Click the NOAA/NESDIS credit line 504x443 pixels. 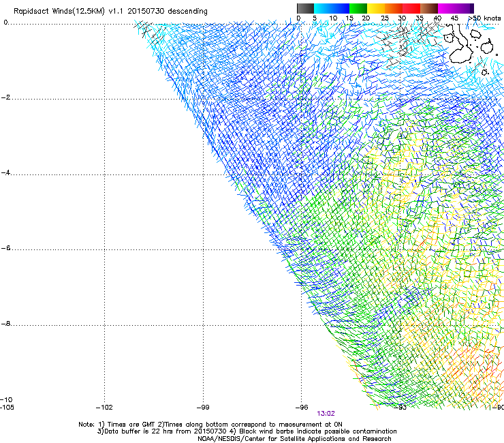tap(294, 439)
